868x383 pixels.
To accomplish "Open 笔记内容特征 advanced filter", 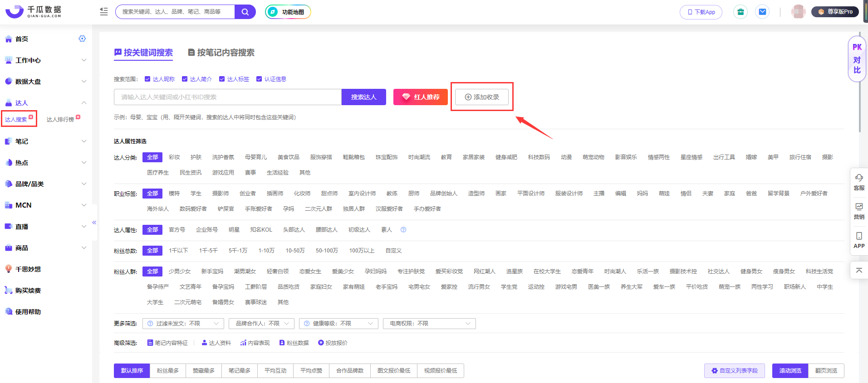I will 167,343.
